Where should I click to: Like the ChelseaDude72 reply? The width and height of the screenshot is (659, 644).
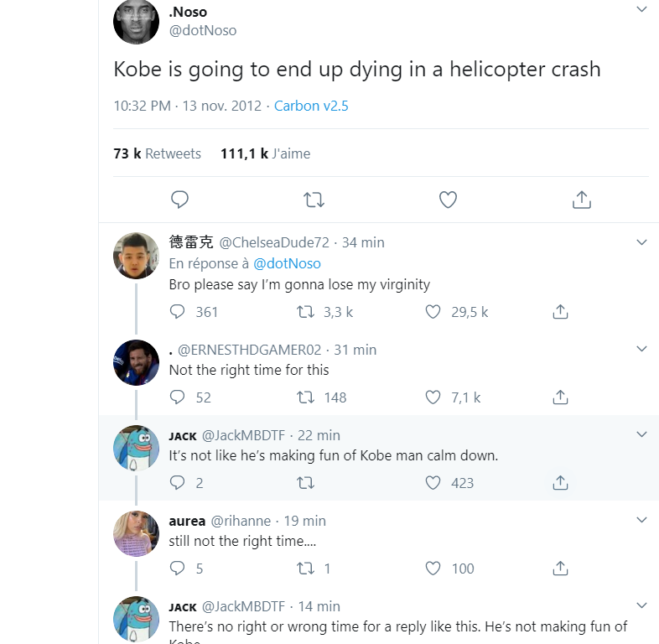433,312
